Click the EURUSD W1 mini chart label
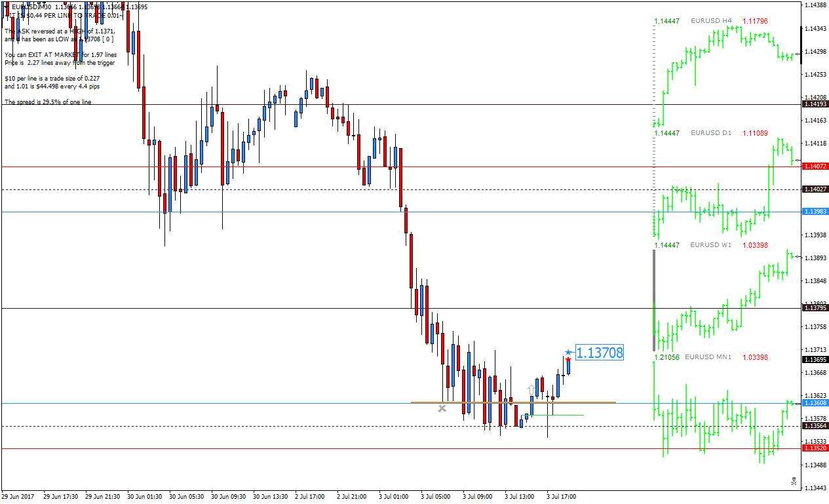Screen dimensions: 829x504 (x=712, y=245)
